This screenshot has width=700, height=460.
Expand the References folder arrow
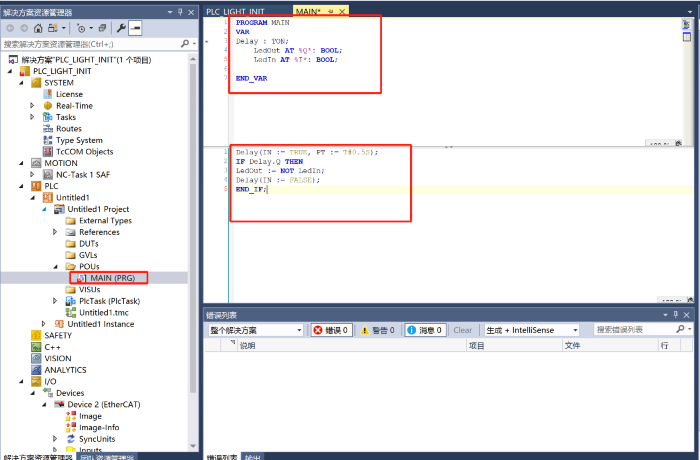click(55, 232)
